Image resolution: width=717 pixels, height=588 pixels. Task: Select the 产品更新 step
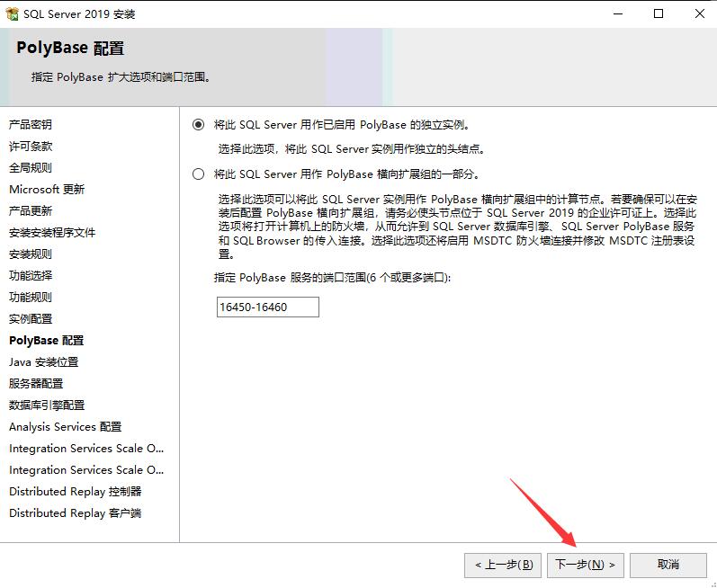click(31, 210)
